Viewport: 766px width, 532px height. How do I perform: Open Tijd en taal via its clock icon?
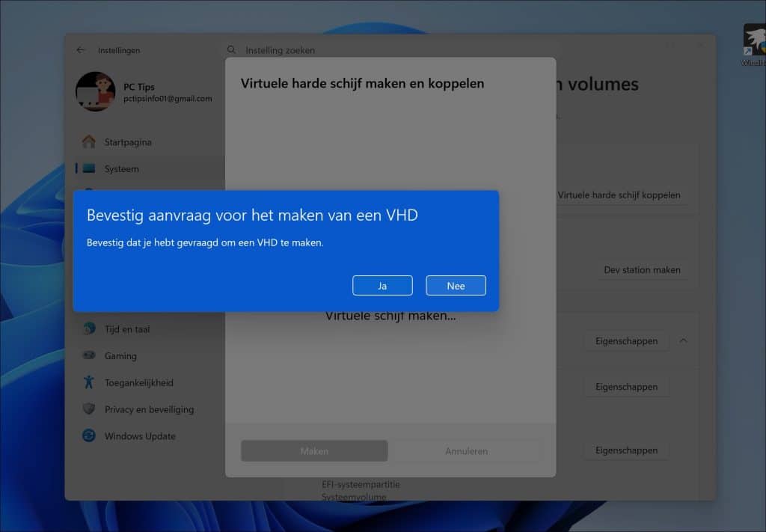tap(89, 328)
